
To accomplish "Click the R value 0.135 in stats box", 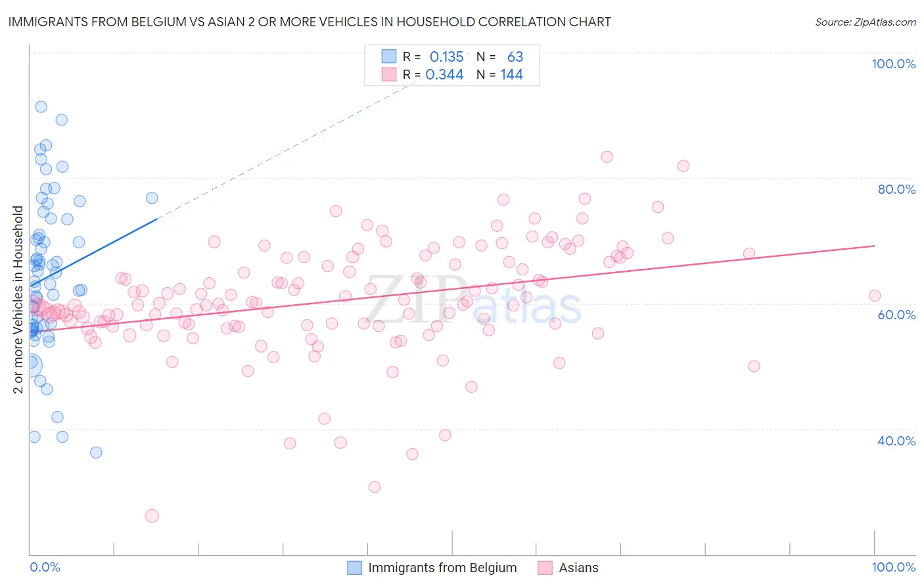I will click(447, 56).
